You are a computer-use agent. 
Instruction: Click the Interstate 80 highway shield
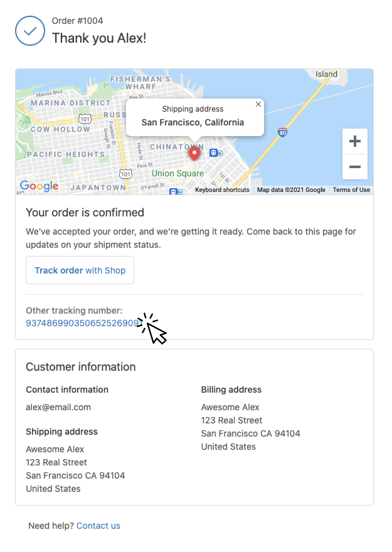coord(283,132)
